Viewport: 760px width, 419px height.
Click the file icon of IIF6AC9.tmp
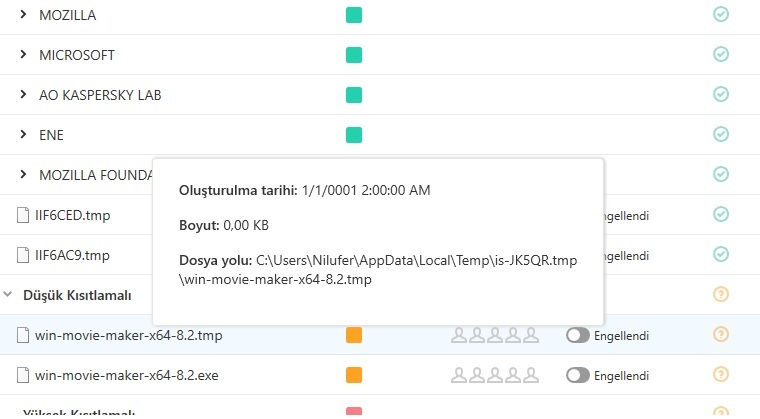tap(23, 255)
